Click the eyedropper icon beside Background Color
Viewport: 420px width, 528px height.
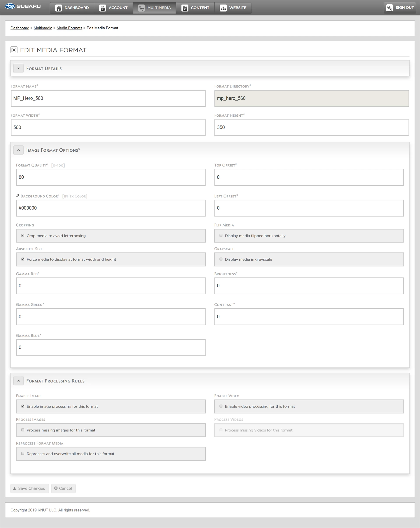click(18, 196)
